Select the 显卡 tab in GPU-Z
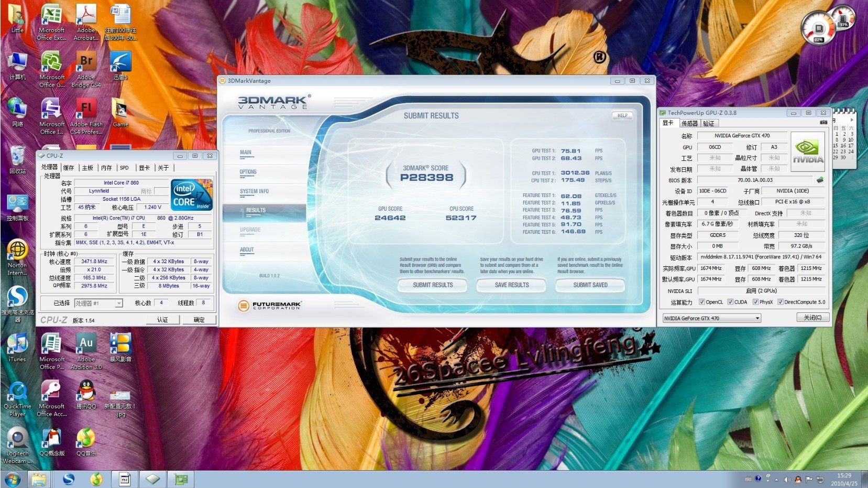Image resolution: width=868 pixels, height=488 pixels. pos(668,123)
